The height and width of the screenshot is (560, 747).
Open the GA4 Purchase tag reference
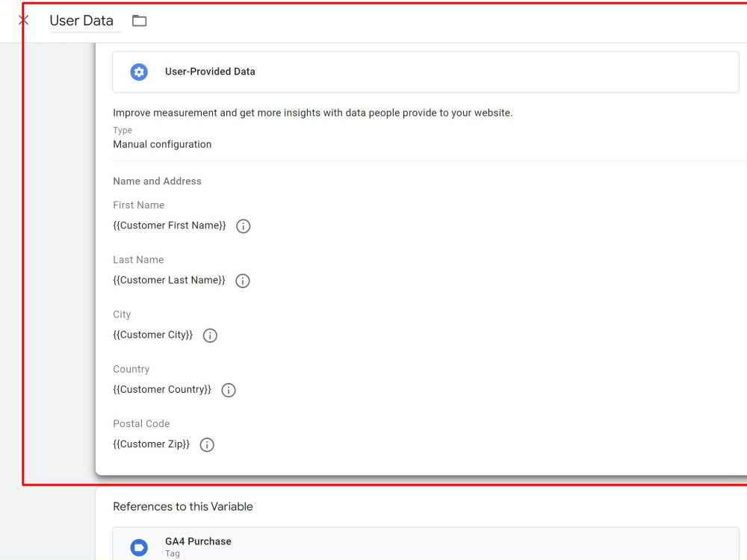click(x=426, y=544)
